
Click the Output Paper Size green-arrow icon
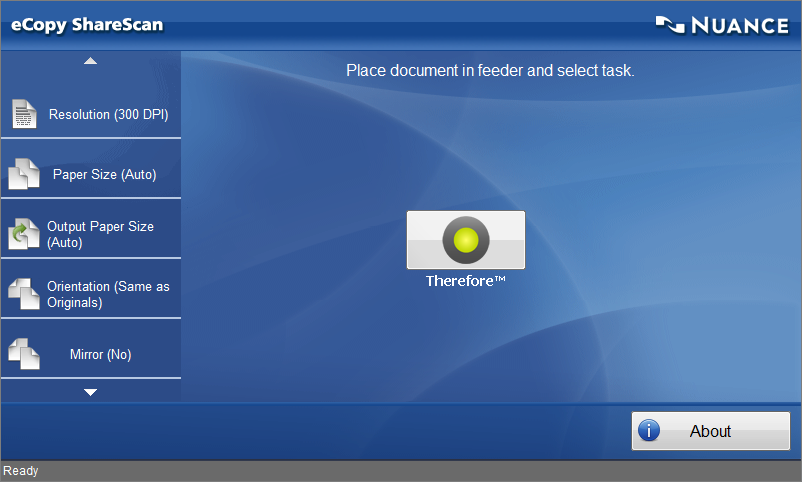pyautogui.click(x=24, y=234)
